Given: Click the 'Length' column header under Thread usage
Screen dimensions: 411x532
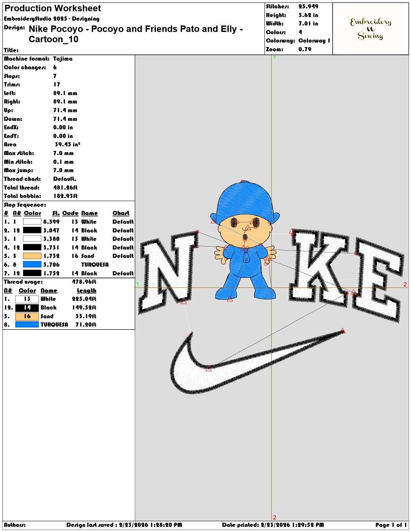Looking at the screenshot, I should tap(86, 291).
